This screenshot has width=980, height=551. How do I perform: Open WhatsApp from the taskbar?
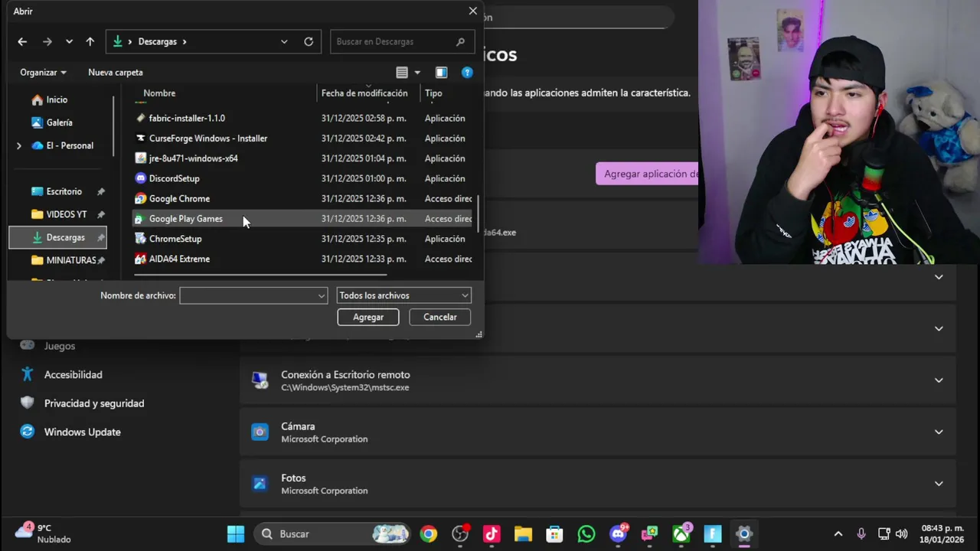586,533
